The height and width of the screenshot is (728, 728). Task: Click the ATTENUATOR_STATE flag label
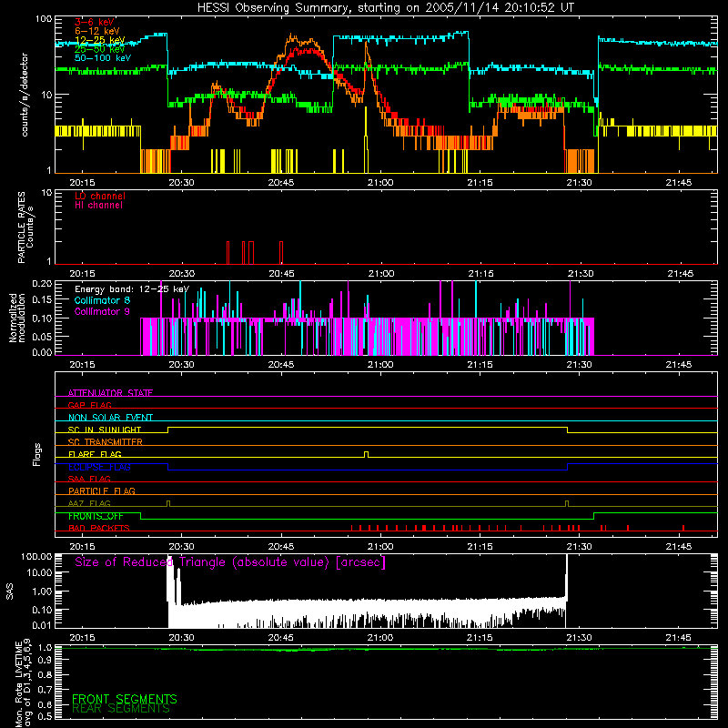pyautogui.click(x=110, y=393)
